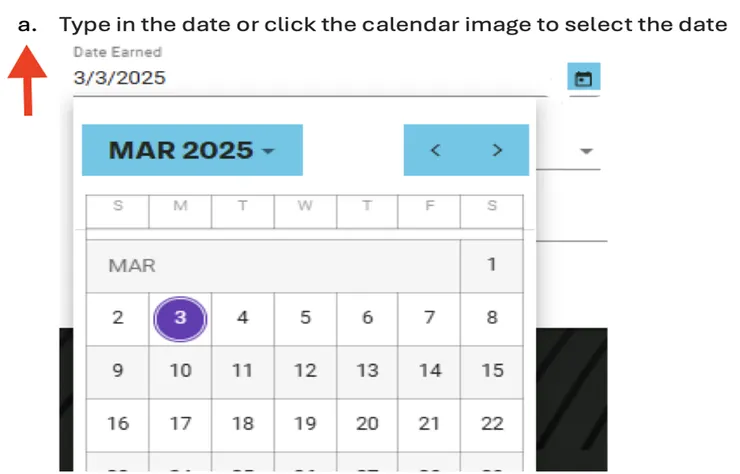Go to the previous month

[435, 150]
